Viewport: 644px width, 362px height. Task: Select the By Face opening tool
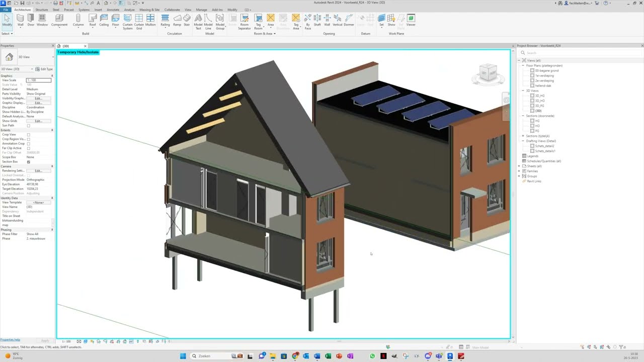point(308,22)
